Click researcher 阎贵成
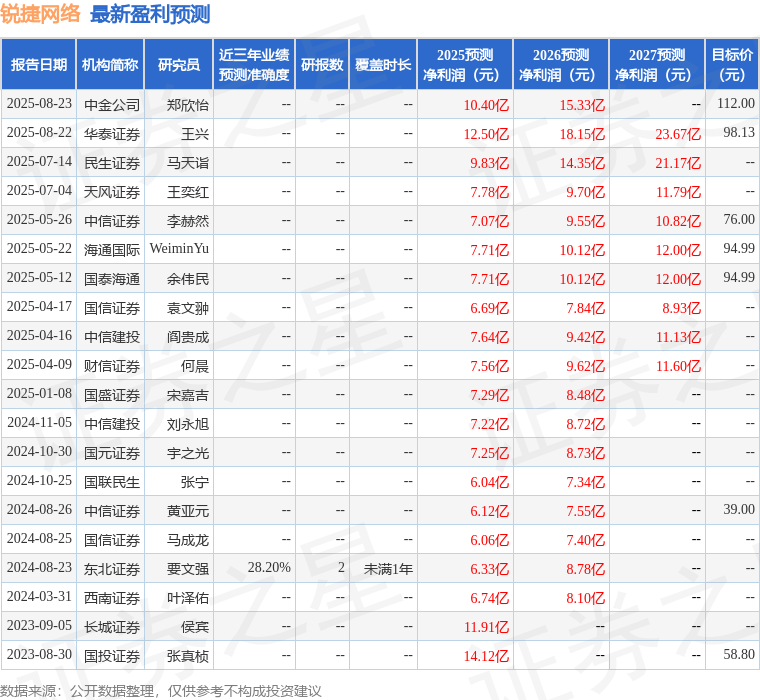The height and width of the screenshot is (700, 760). (188, 337)
